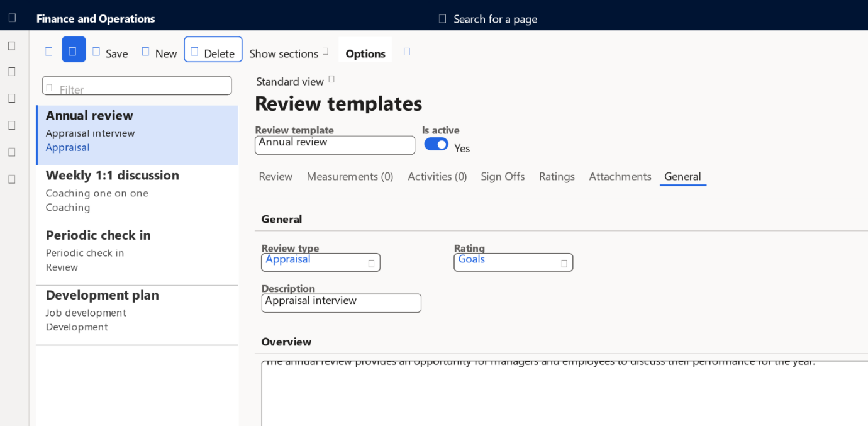Select Weekly 1:1 discussion template
Image resolution: width=868 pixels, height=426 pixels.
(137, 194)
